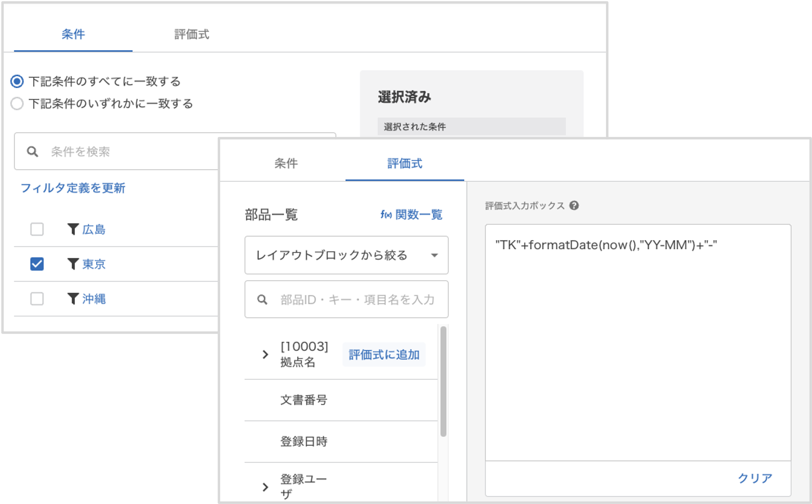Select 下記条件のいずれかに一致する radio button
Screen dimensions: 812x504
17,104
